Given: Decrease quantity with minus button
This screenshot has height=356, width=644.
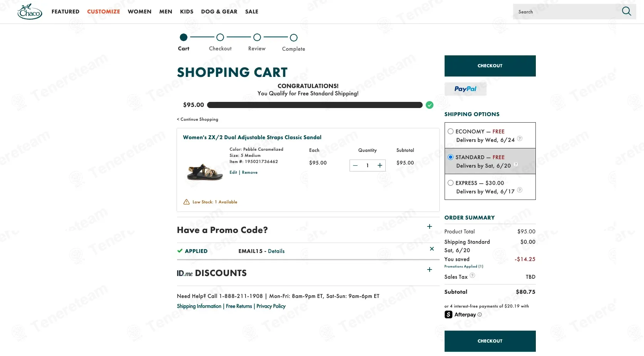Looking at the screenshot, I should pos(355,165).
